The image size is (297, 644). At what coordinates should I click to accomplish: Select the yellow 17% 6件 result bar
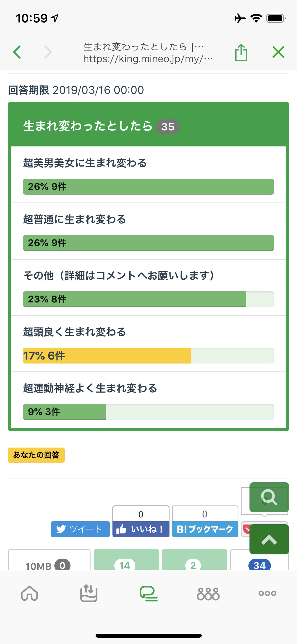[107, 356]
